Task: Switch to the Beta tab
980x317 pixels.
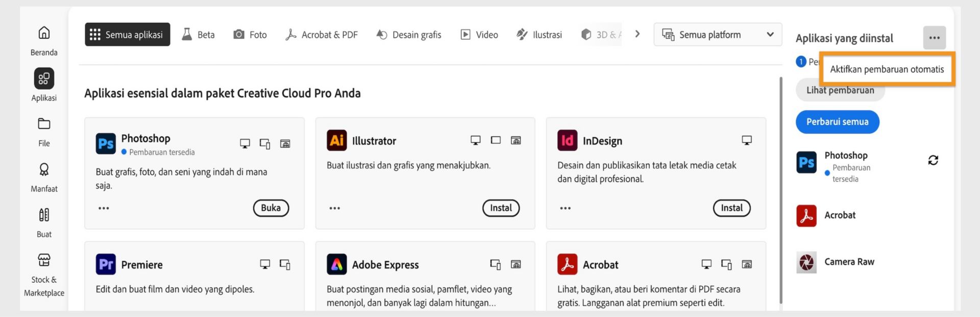Action: tap(199, 35)
